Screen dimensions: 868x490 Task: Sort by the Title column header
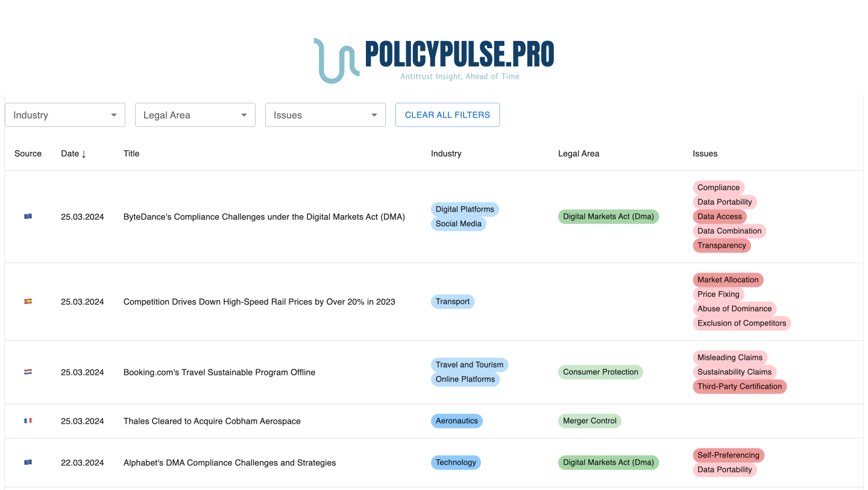pyautogui.click(x=131, y=154)
